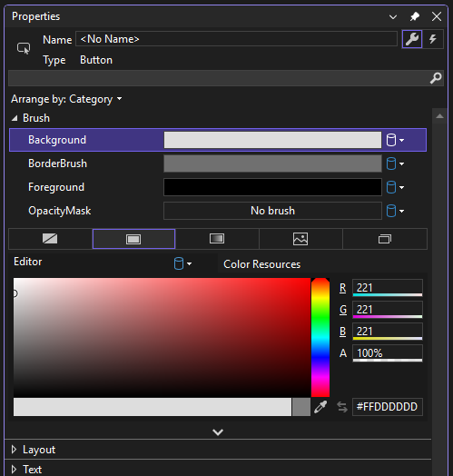
Task: Switch to the Editor tab
Action: [x=28, y=262]
